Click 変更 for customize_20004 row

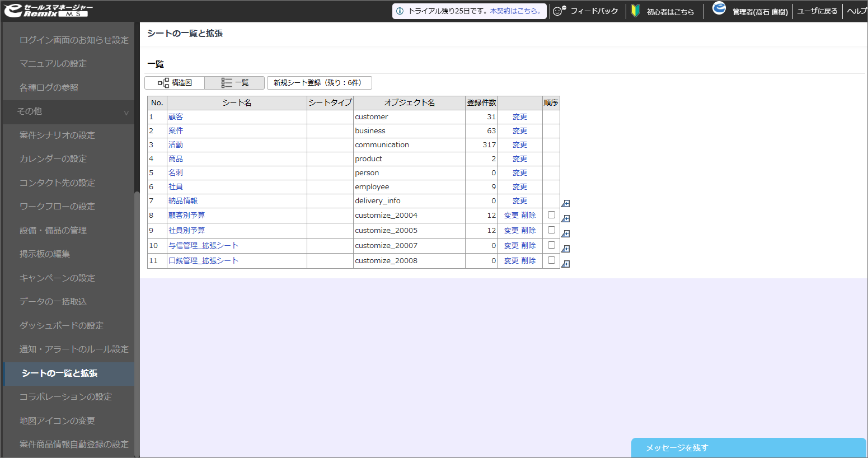coord(511,216)
